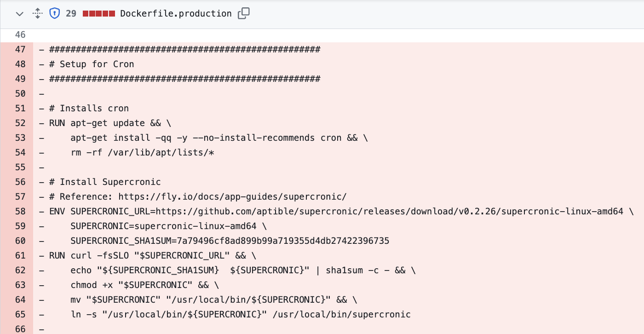Expand all lines with the arrows icon
The image size is (644, 334).
(37, 14)
